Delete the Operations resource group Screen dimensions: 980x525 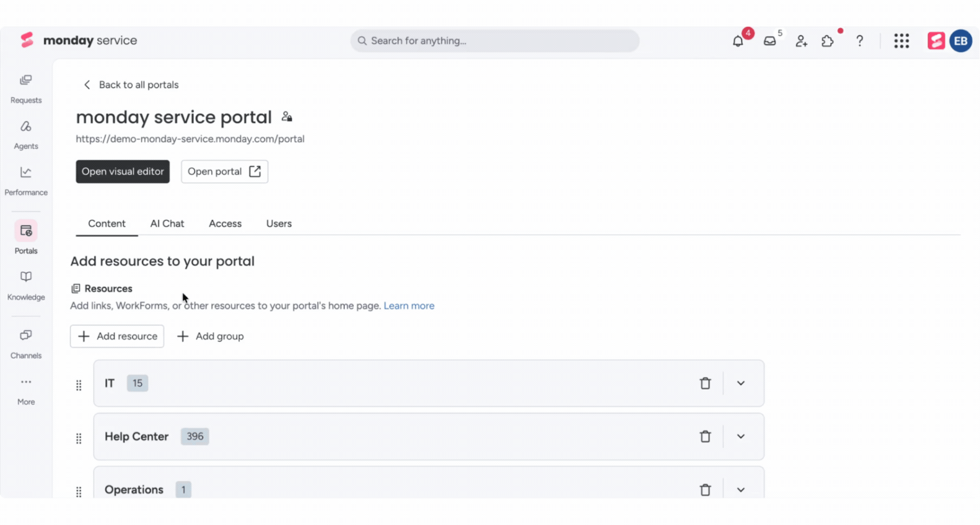coord(705,490)
